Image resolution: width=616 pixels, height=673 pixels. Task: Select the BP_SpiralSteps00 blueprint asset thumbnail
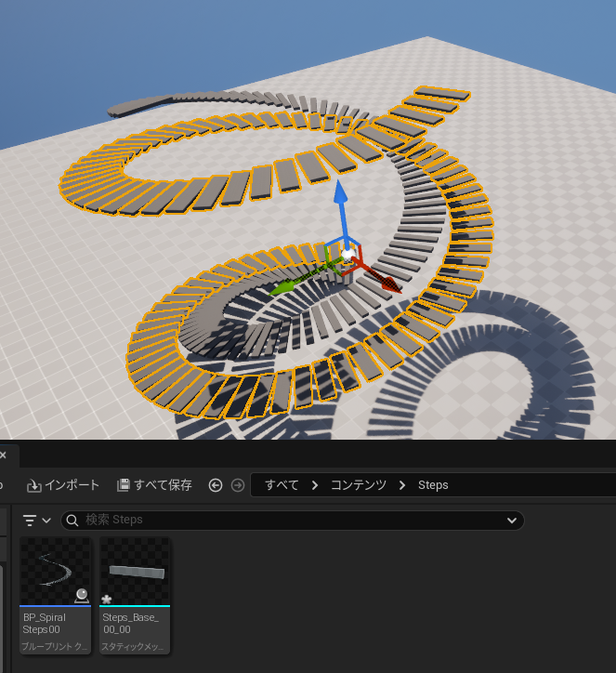click(x=55, y=572)
